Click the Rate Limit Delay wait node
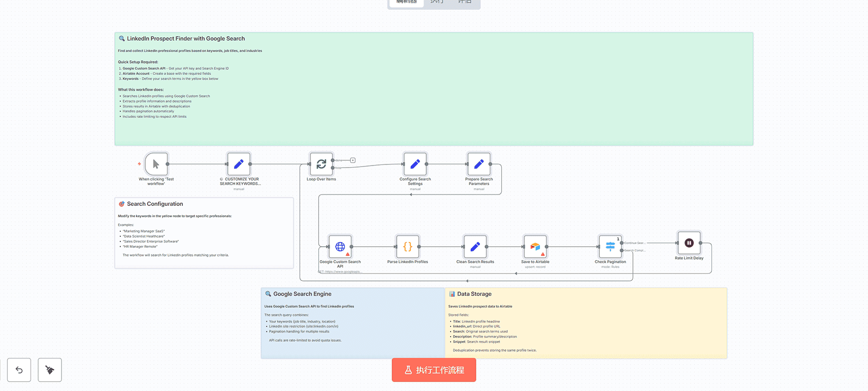 [689, 243]
